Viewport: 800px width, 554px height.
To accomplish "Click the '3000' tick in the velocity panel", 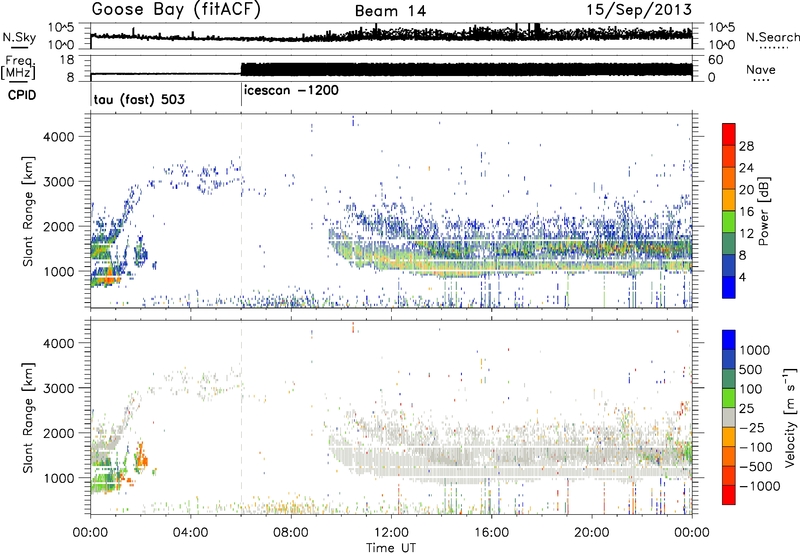I will [59, 388].
